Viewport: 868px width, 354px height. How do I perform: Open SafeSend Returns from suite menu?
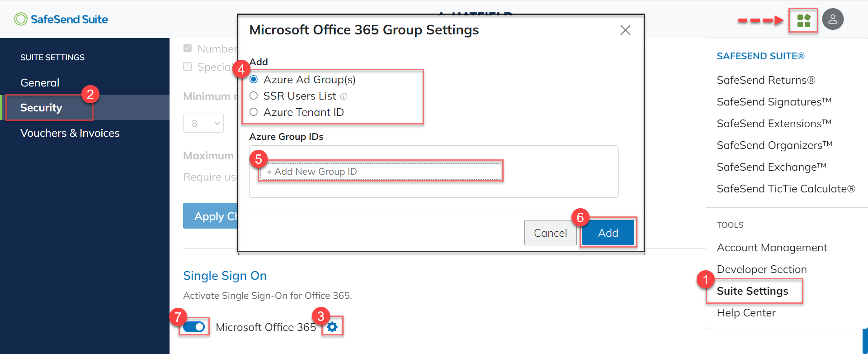click(766, 80)
